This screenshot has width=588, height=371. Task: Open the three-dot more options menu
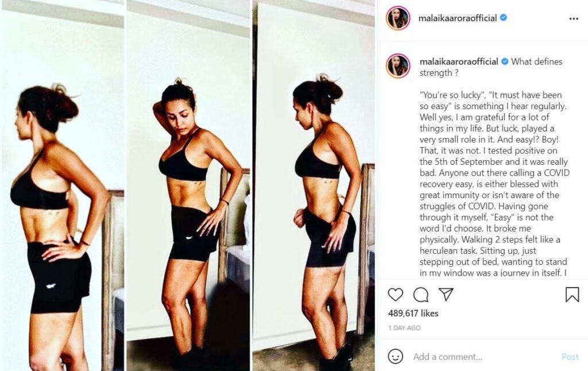click(x=574, y=18)
